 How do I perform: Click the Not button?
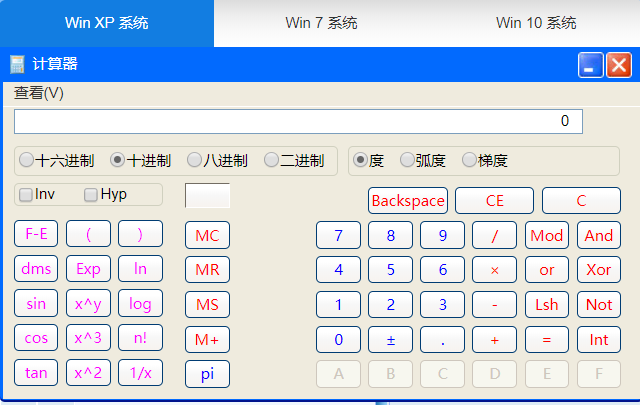(x=599, y=305)
